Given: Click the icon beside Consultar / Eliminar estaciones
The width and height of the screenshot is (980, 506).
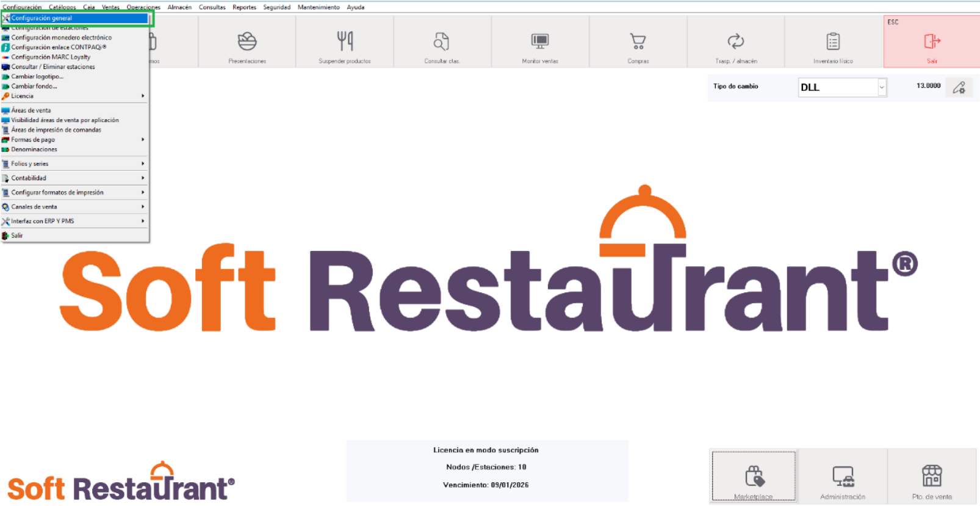Looking at the screenshot, I should pyautogui.click(x=5, y=67).
